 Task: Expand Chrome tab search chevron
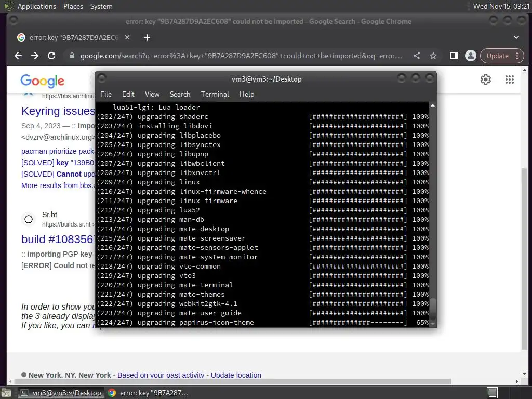(x=516, y=37)
